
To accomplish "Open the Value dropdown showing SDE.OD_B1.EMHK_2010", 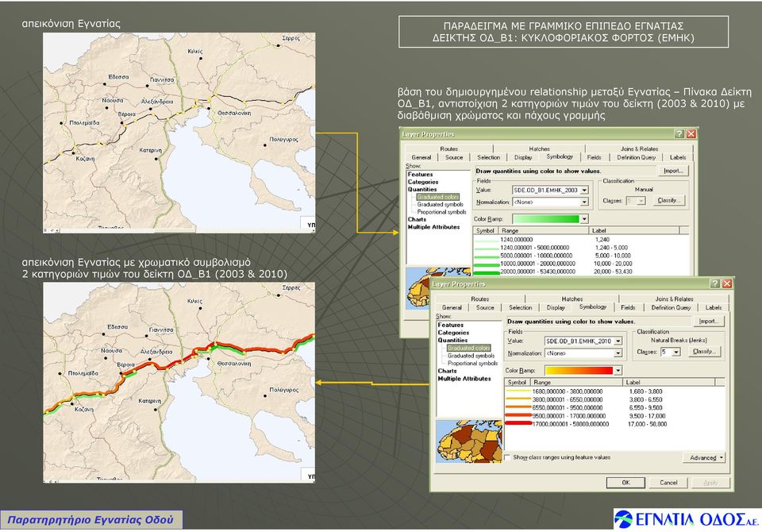I will coord(618,341).
